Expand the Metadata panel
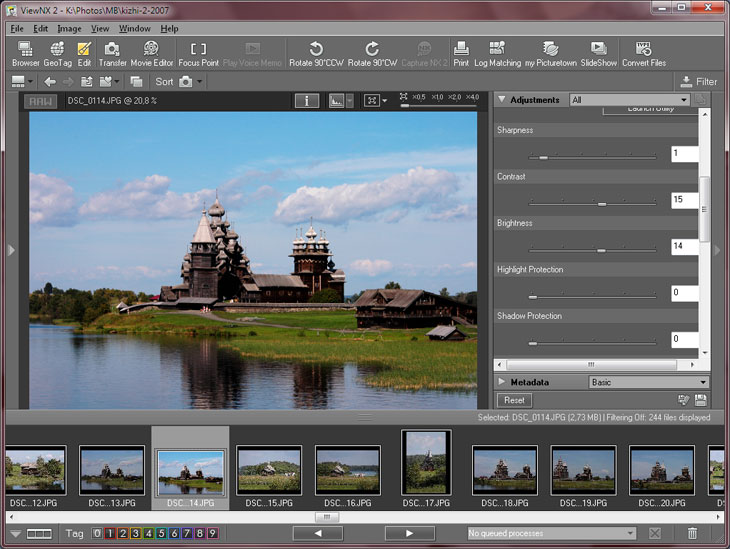Viewport: 730px width, 549px height. tap(501, 381)
